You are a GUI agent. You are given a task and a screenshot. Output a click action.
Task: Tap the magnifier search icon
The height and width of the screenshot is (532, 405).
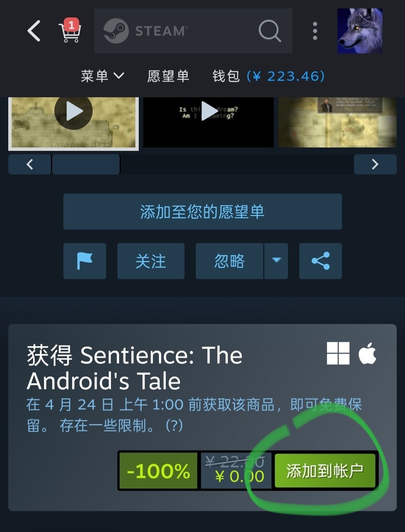[x=270, y=31]
